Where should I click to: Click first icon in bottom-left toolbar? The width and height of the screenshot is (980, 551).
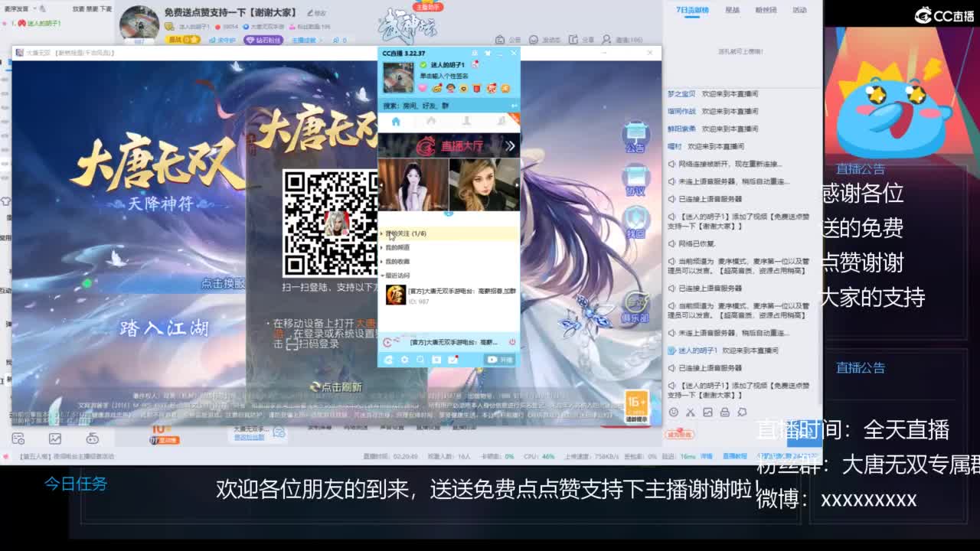click(18, 439)
